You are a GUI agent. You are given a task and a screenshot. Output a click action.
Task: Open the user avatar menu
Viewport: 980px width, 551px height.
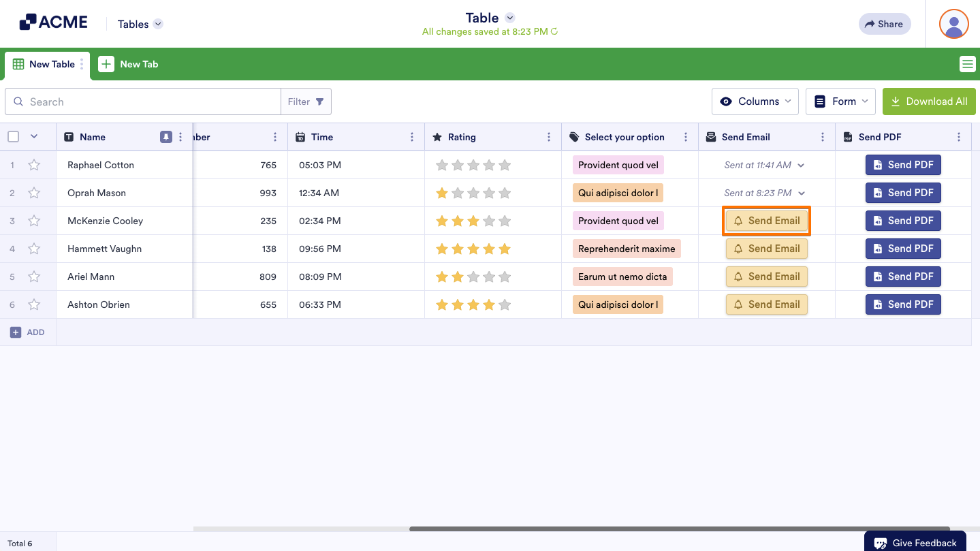[x=953, y=24]
